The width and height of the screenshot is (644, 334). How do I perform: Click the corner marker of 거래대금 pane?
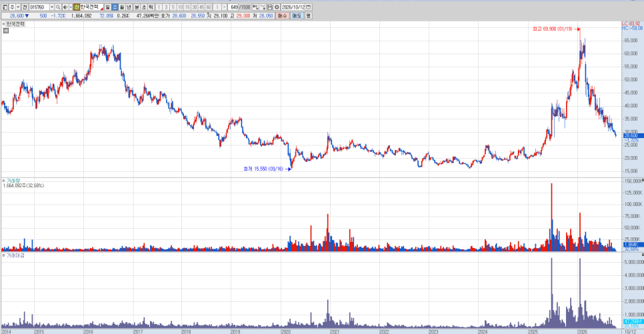coord(643,255)
